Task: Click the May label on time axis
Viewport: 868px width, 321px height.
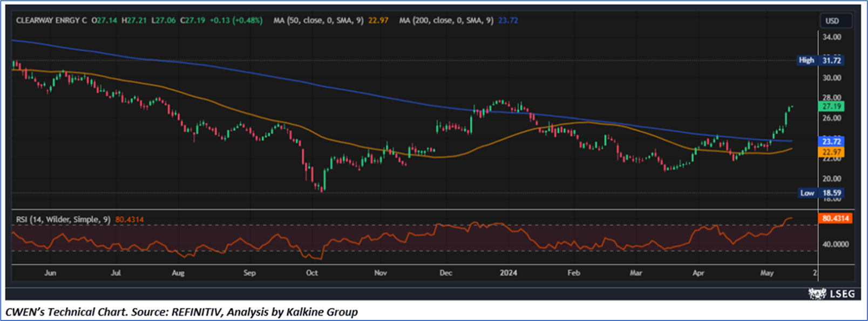Action: pyautogui.click(x=767, y=273)
